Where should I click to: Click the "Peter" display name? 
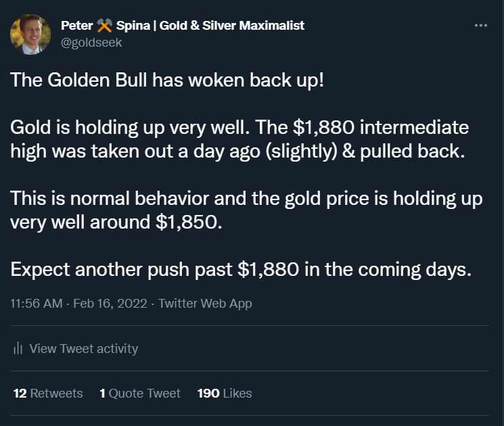point(76,26)
